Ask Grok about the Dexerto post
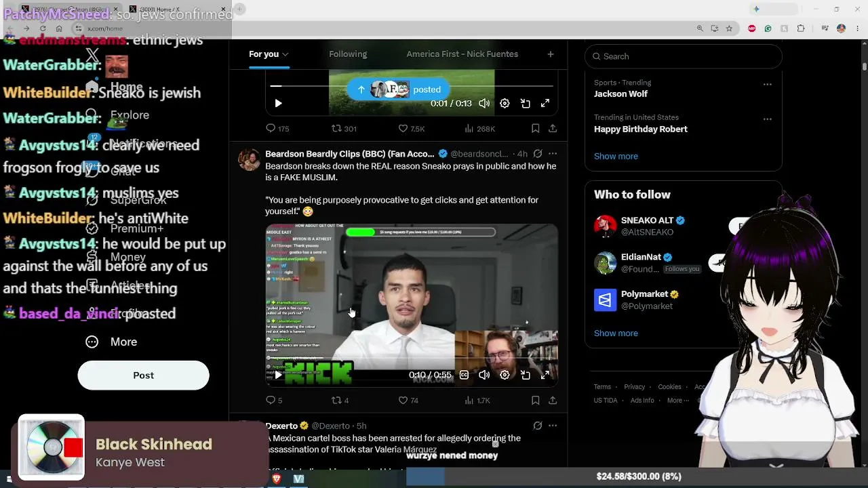The height and width of the screenshot is (488, 868). pyautogui.click(x=538, y=426)
